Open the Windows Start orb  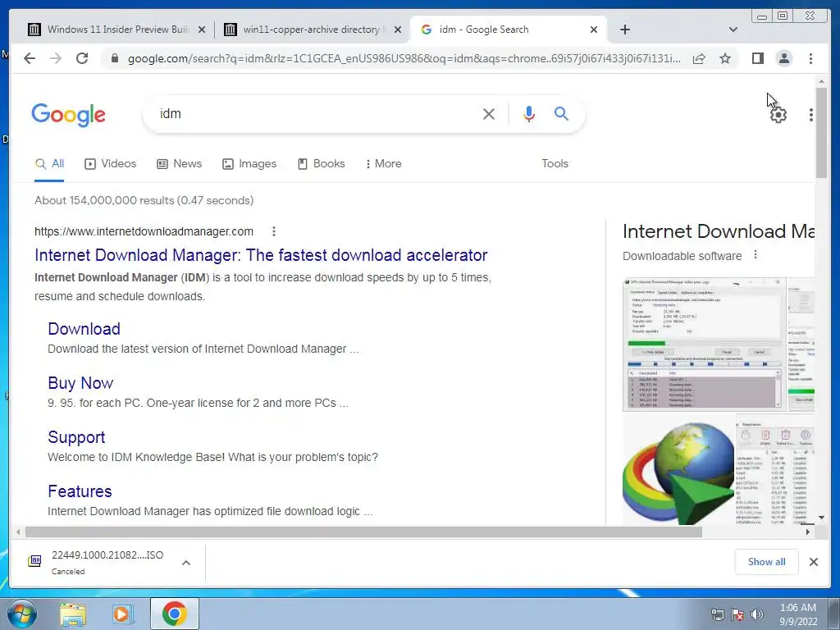point(22,614)
